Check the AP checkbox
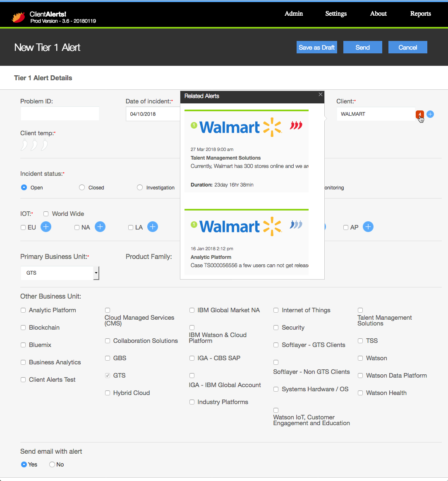Image resolution: width=448 pixels, height=481 pixels. click(x=346, y=227)
